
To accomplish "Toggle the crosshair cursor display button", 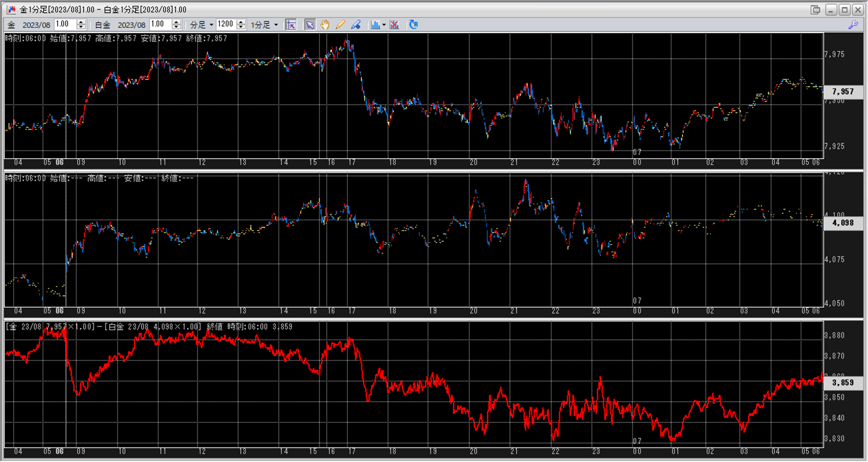I will pyautogui.click(x=291, y=25).
